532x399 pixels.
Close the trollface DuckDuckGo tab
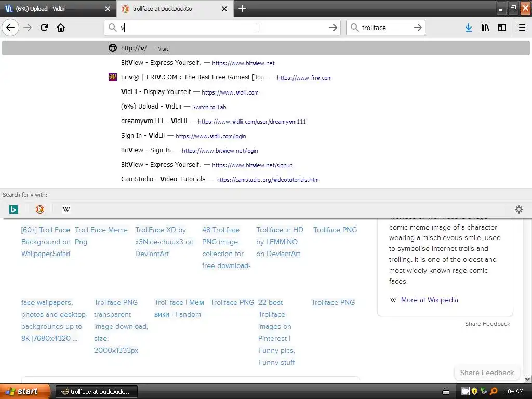pos(224,9)
